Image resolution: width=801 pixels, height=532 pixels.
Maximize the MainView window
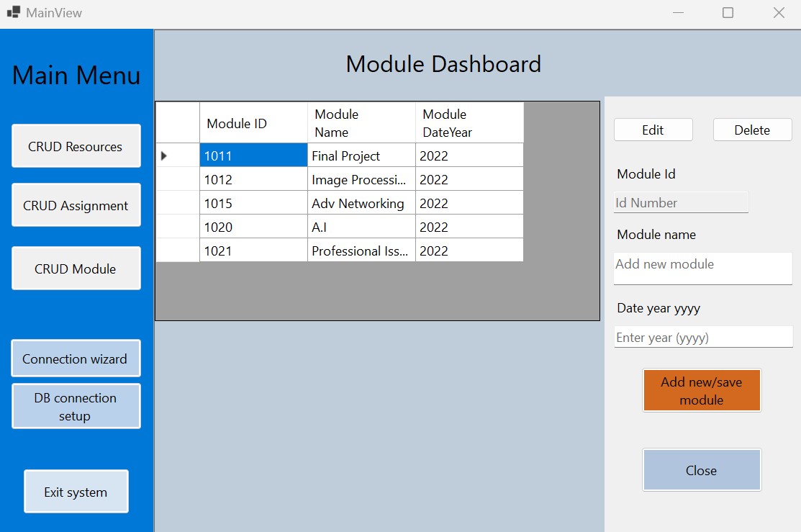point(728,12)
